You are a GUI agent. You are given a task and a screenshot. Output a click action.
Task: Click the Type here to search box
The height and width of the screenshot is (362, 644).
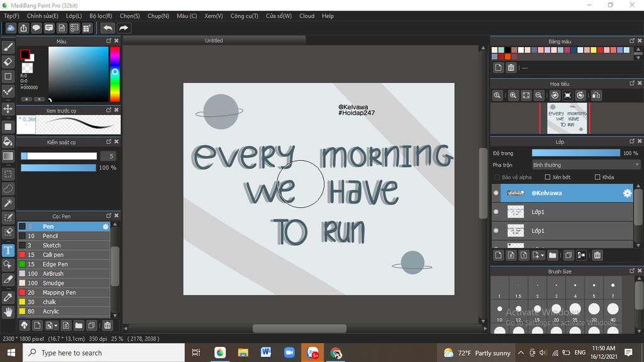click(x=104, y=353)
